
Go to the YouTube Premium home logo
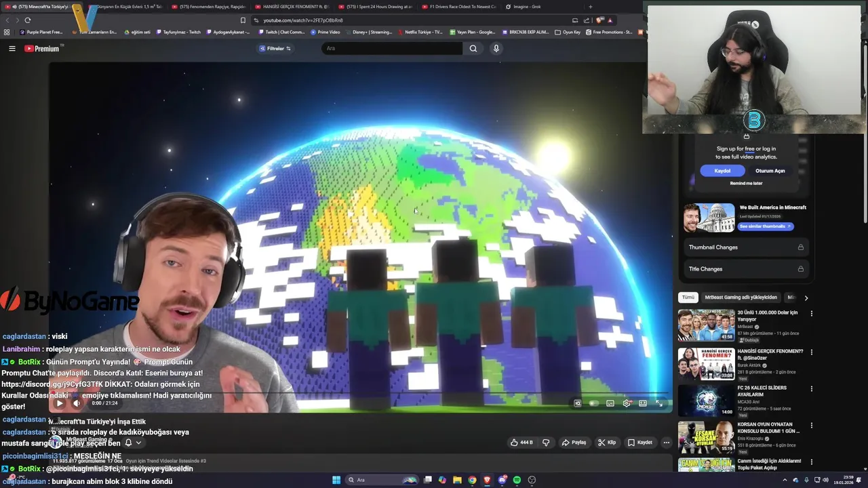[43, 48]
